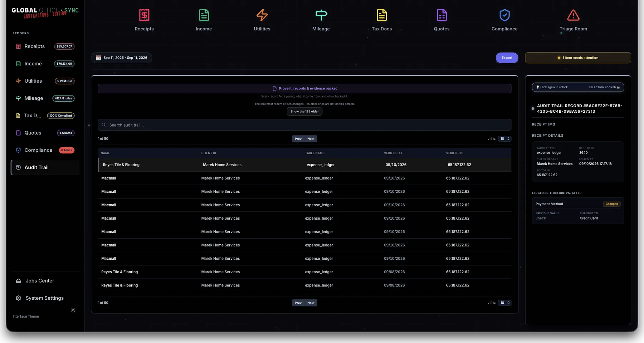Open Quotes icon in top bar
The height and width of the screenshot is (343, 644).
(x=442, y=15)
